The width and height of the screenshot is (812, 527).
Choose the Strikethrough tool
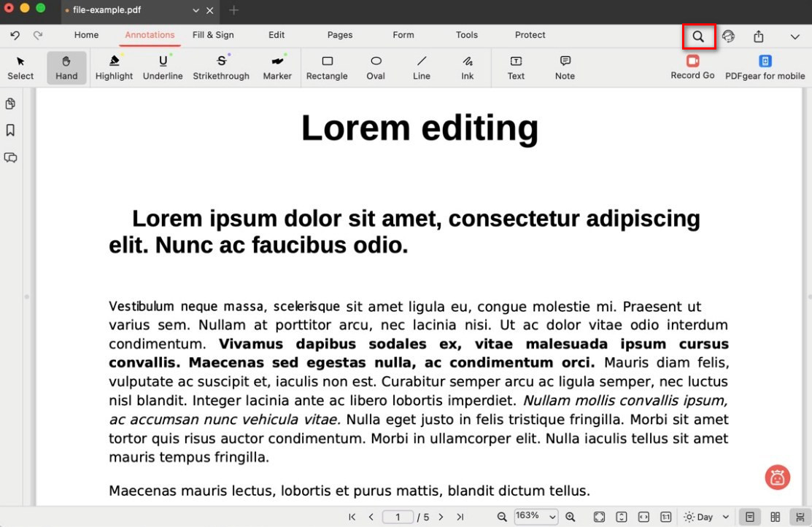pos(221,67)
